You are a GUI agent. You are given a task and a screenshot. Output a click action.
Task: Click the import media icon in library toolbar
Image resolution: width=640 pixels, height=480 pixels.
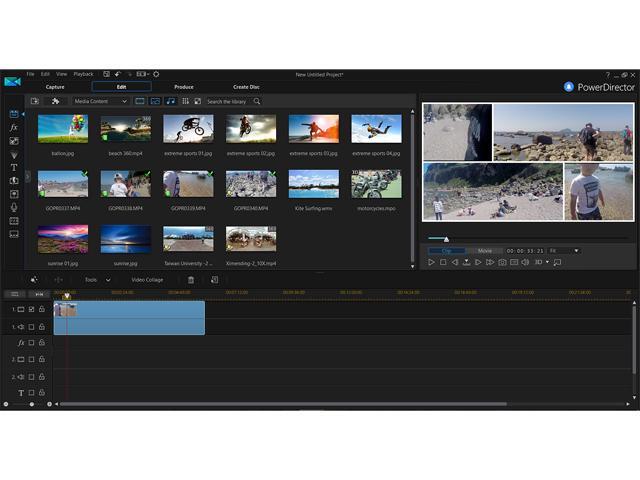coord(35,101)
